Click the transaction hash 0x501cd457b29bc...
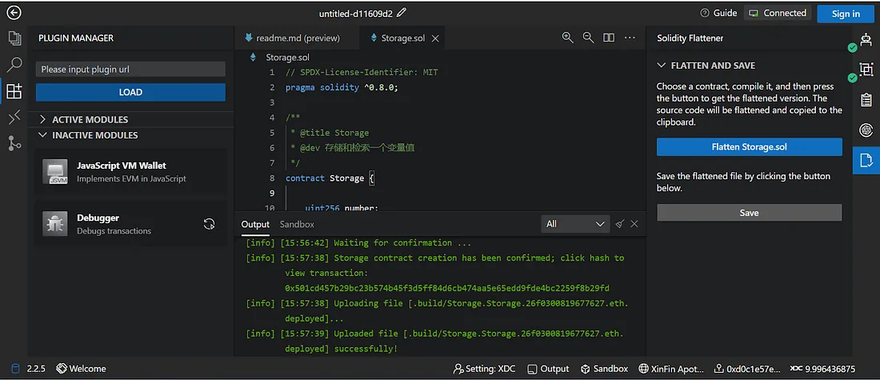Viewport: 880px width, 380px height. coord(447,288)
